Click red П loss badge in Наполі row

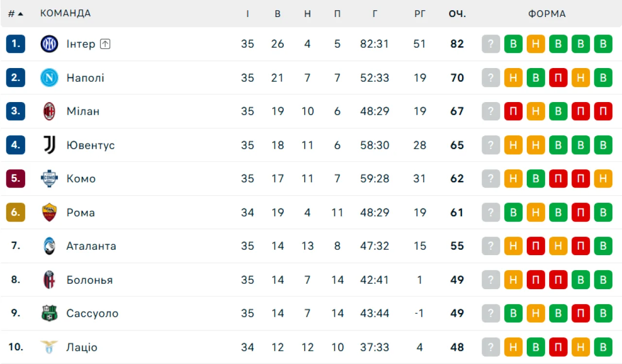coord(558,78)
